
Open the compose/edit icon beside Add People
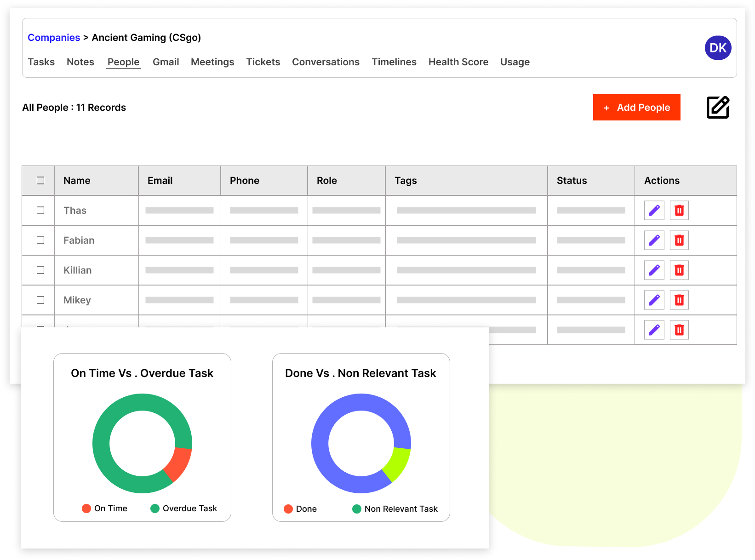[717, 108]
